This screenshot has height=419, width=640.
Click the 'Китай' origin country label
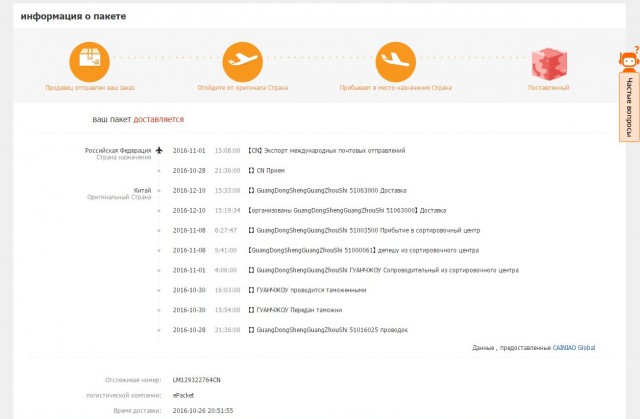click(x=142, y=191)
